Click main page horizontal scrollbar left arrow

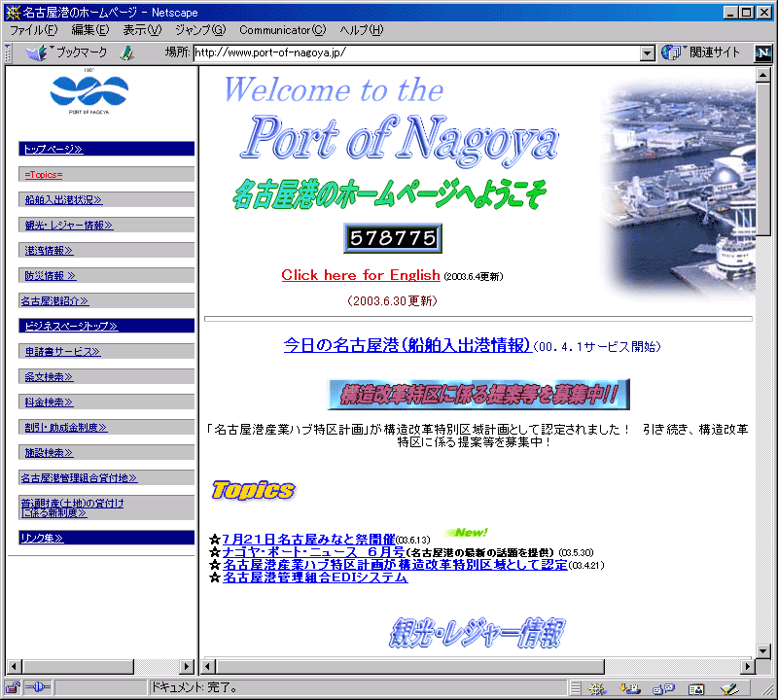pyautogui.click(x=208, y=667)
